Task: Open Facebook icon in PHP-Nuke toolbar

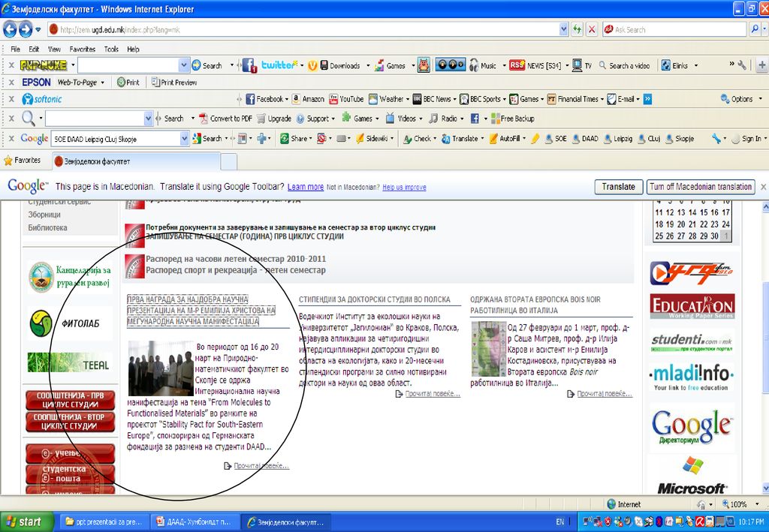Action: 249,65
